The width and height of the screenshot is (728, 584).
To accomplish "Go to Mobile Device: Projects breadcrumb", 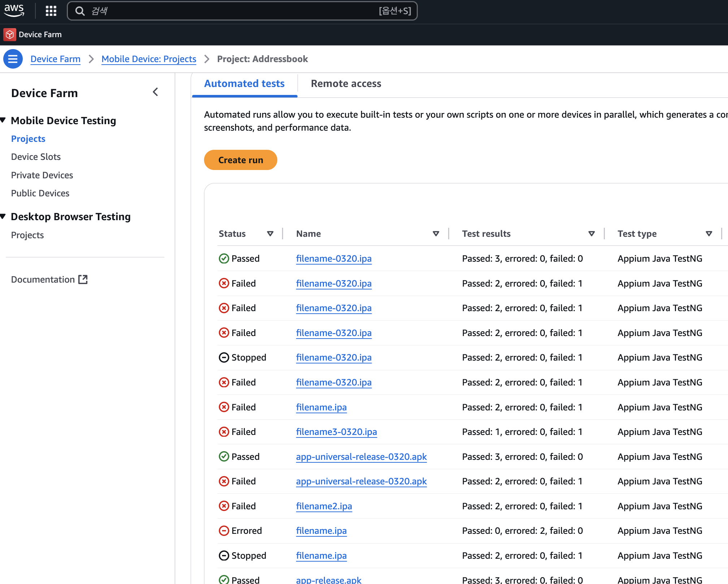I will tap(149, 59).
